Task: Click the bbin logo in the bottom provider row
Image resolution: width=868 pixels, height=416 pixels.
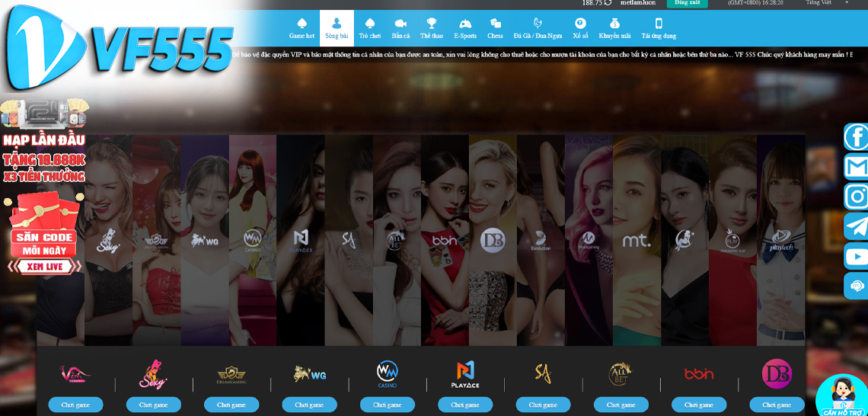Action: [699, 374]
